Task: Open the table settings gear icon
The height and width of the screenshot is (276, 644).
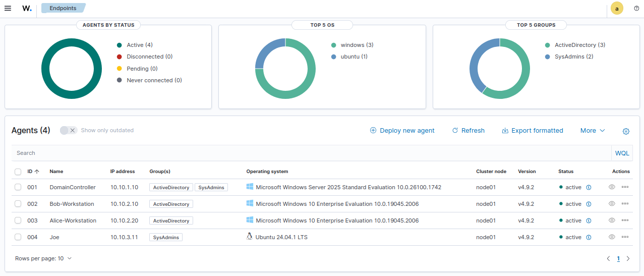Action: (x=626, y=131)
